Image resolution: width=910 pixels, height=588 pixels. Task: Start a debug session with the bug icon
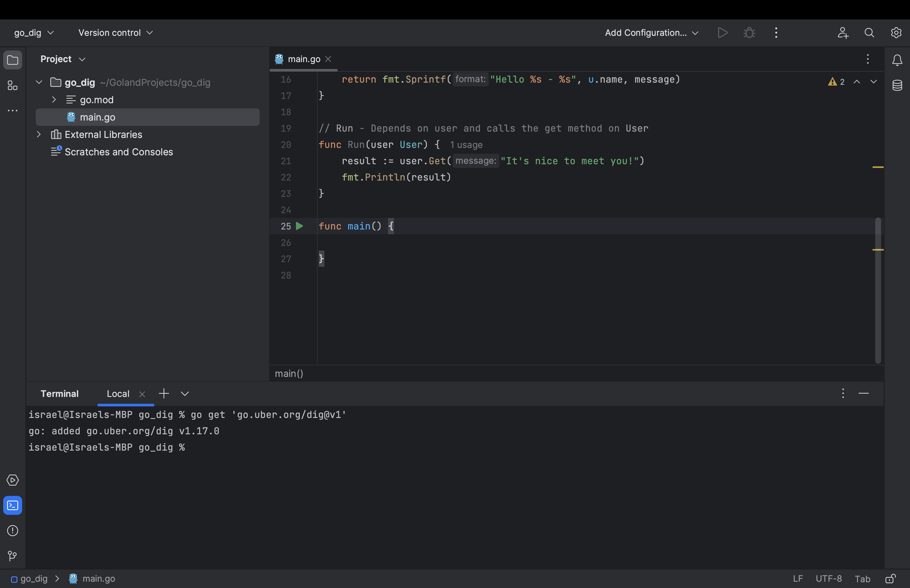click(749, 32)
